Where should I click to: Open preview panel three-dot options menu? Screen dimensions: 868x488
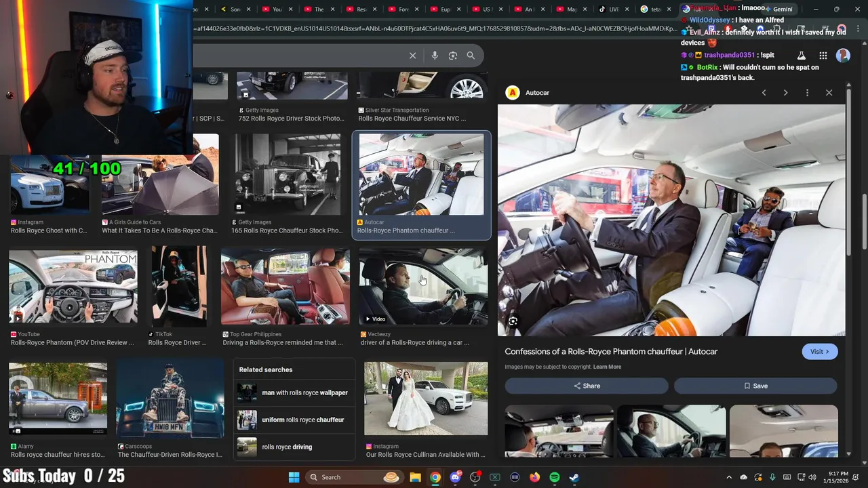807,92
